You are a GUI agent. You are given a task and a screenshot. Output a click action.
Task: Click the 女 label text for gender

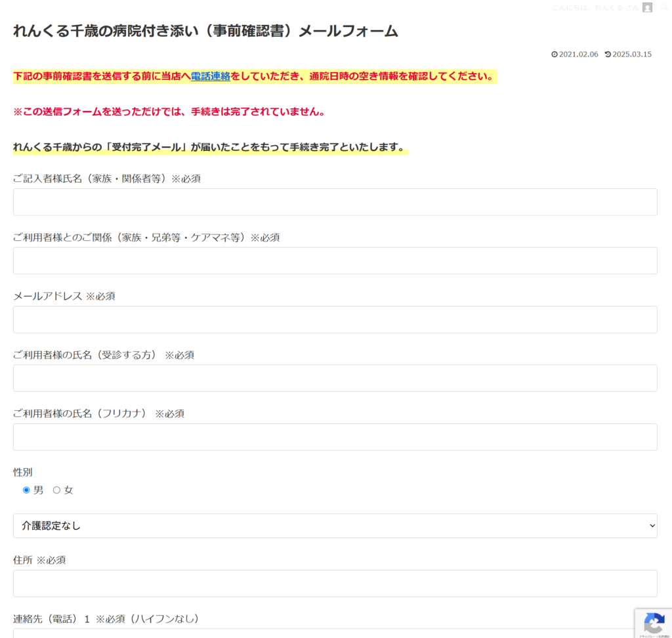point(68,490)
